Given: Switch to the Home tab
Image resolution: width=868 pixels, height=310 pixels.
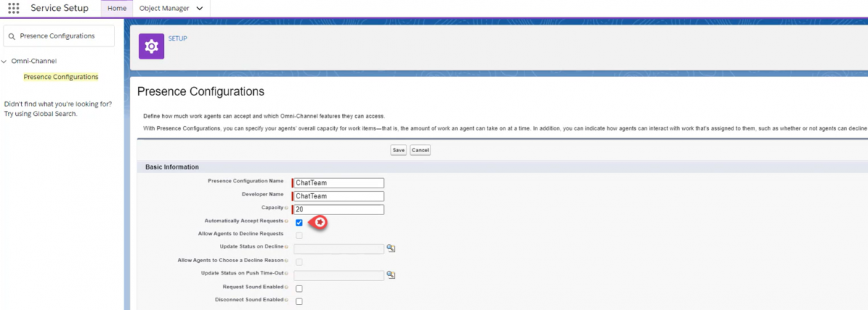Looking at the screenshot, I should [x=116, y=9].
